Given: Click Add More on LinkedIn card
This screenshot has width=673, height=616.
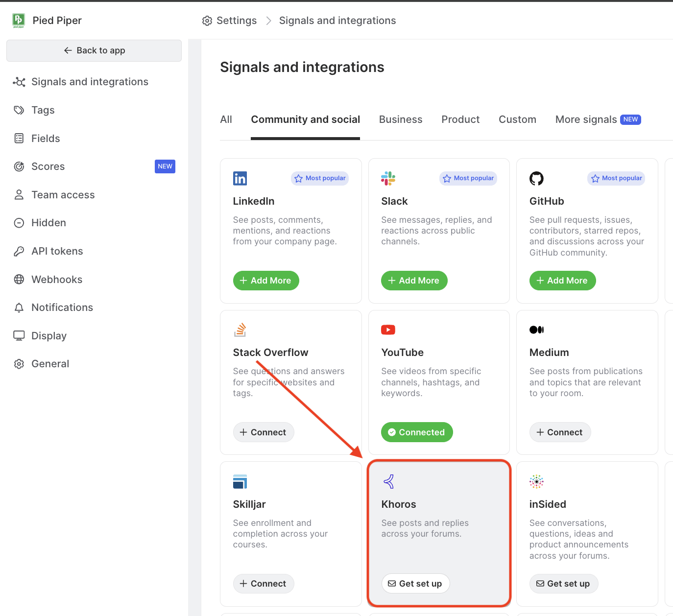Looking at the screenshot, I should pyautogui.click(x=266, y=281).
